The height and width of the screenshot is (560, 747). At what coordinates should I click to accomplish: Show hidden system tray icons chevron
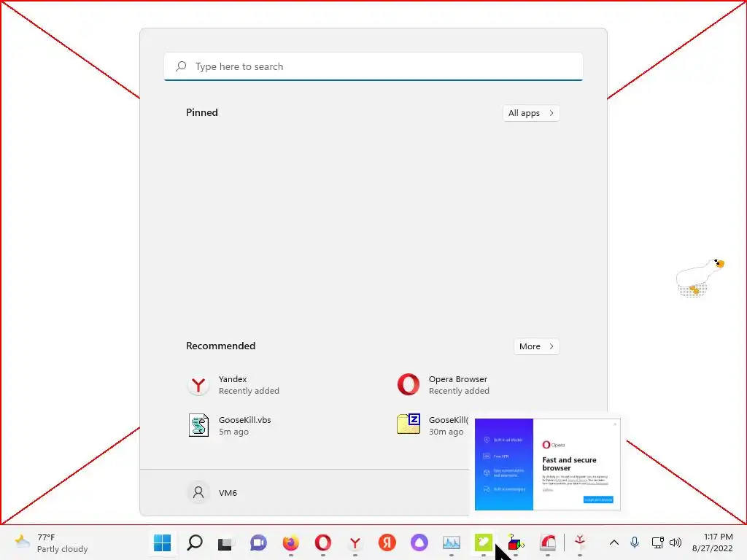click(614, 542)
